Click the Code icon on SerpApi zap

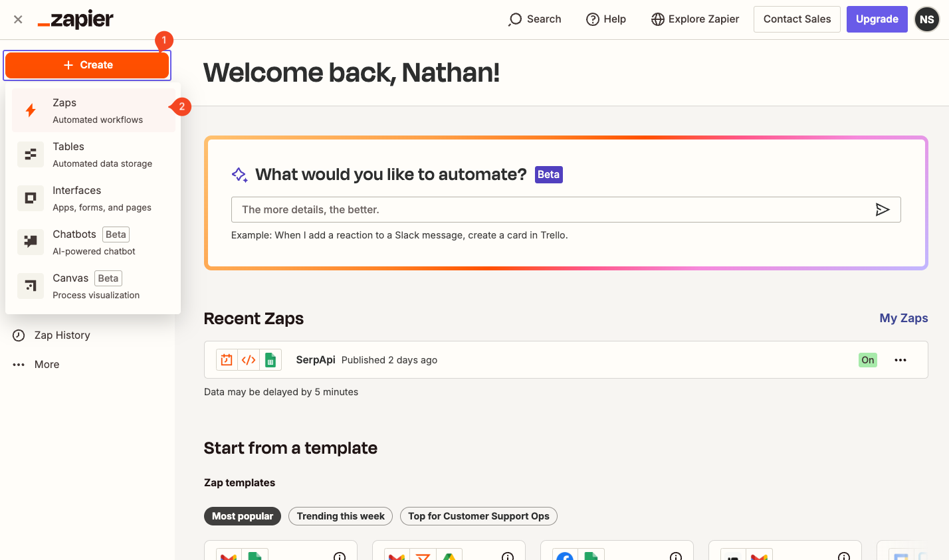pyautogui.click(x=249, y=360)
